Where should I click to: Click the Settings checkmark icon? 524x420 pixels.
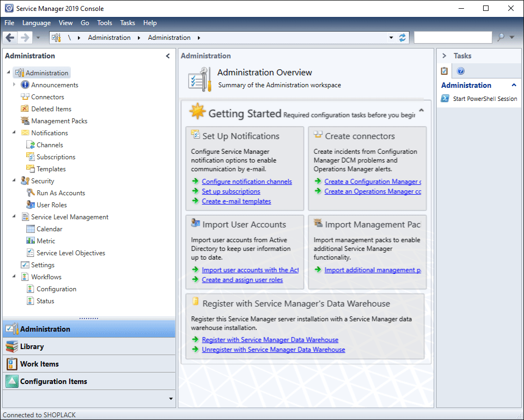tap(25, 265)
